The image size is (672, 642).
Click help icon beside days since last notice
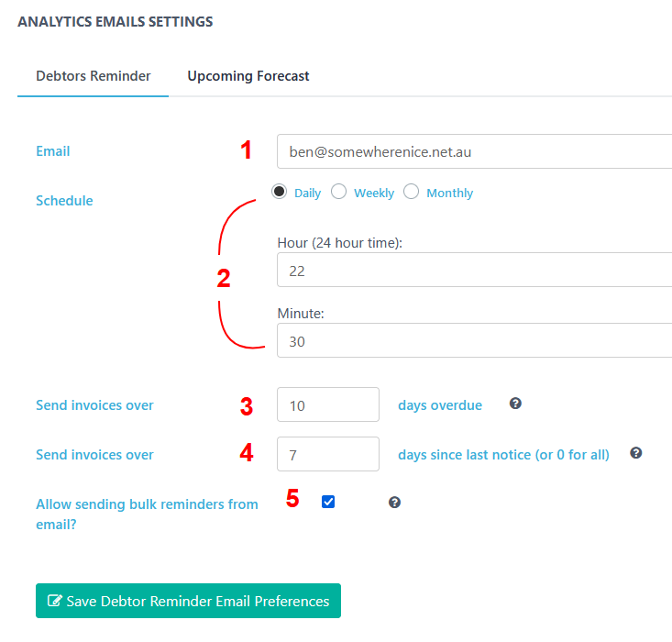(x=635, y=453)
